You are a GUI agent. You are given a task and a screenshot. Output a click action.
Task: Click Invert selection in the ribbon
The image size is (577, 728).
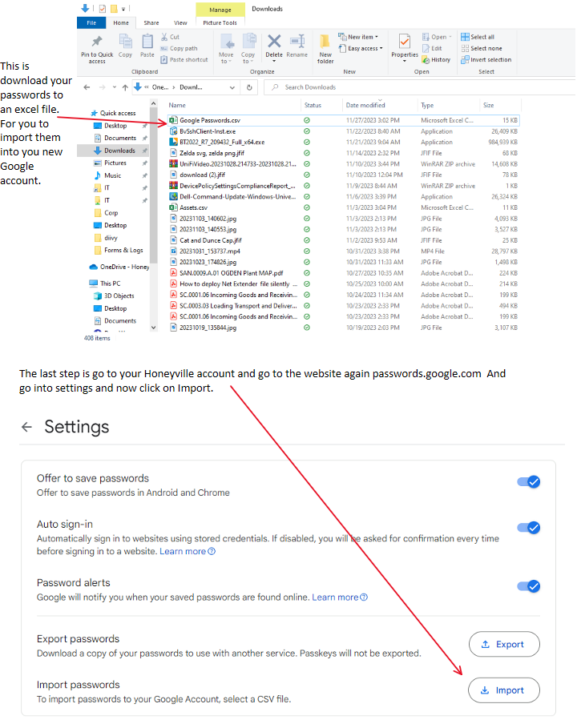coord(486,59)
